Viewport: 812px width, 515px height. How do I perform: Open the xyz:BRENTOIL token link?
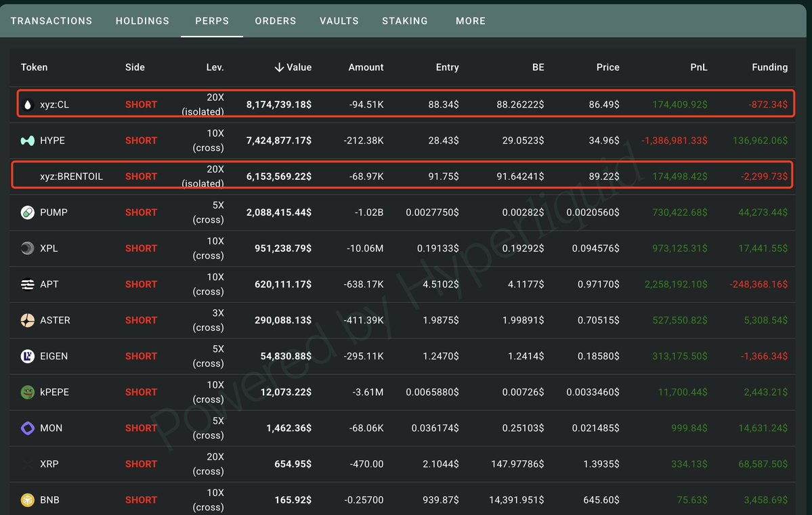(71, 177)
